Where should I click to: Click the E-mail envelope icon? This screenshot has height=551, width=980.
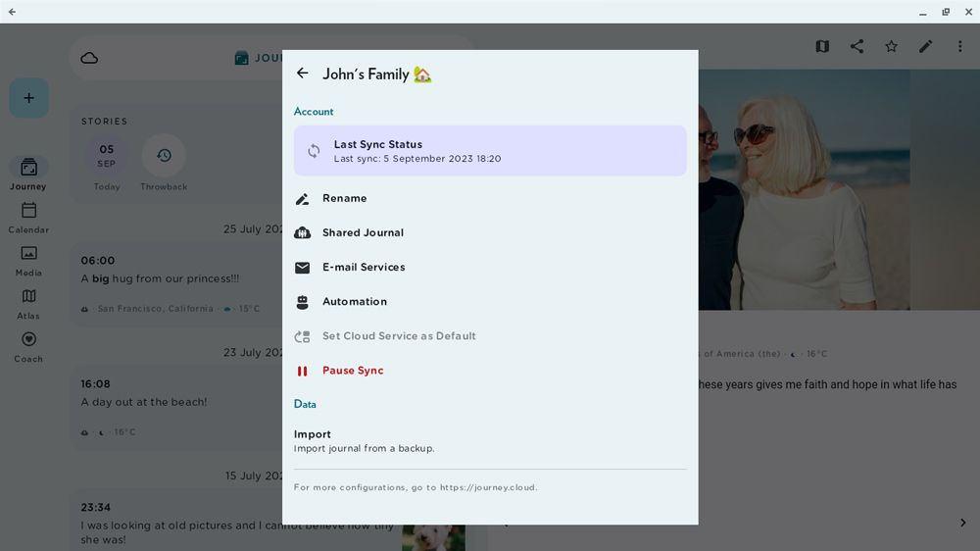(x=303, y=268)
